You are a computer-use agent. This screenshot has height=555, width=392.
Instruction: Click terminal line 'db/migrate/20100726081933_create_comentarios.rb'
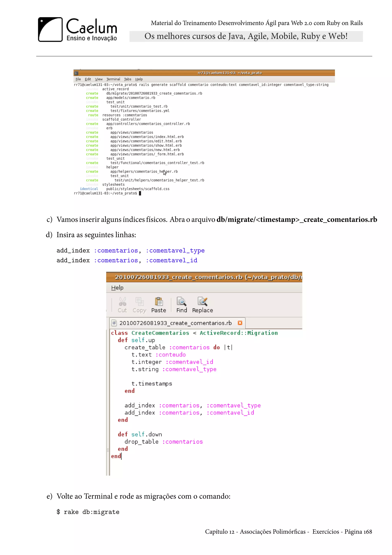(x=154, y=93)
